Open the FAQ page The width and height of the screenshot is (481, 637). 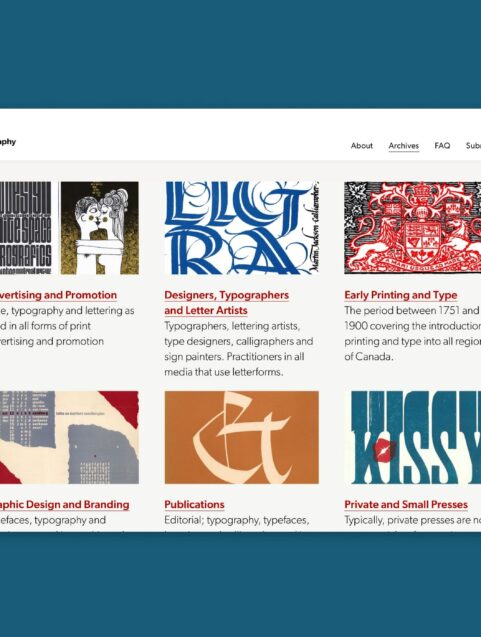[x=442, y=145]
